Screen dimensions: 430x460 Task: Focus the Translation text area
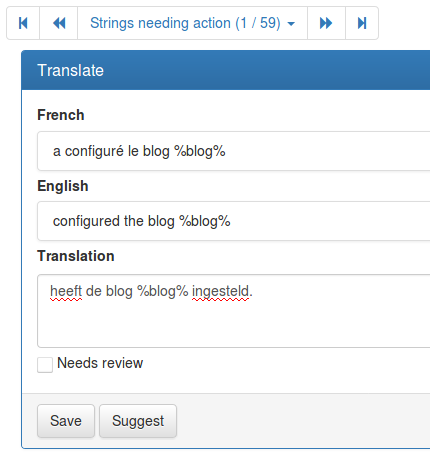tap(234, 311)
